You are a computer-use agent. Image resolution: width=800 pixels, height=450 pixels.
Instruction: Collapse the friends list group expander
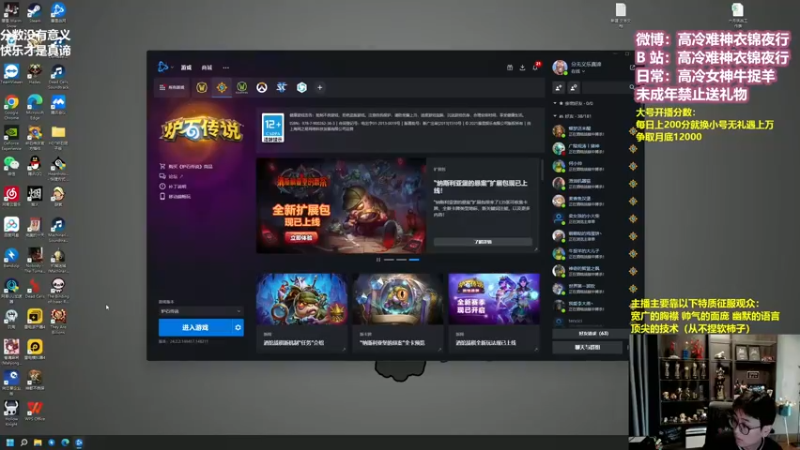tap(555, 116)
